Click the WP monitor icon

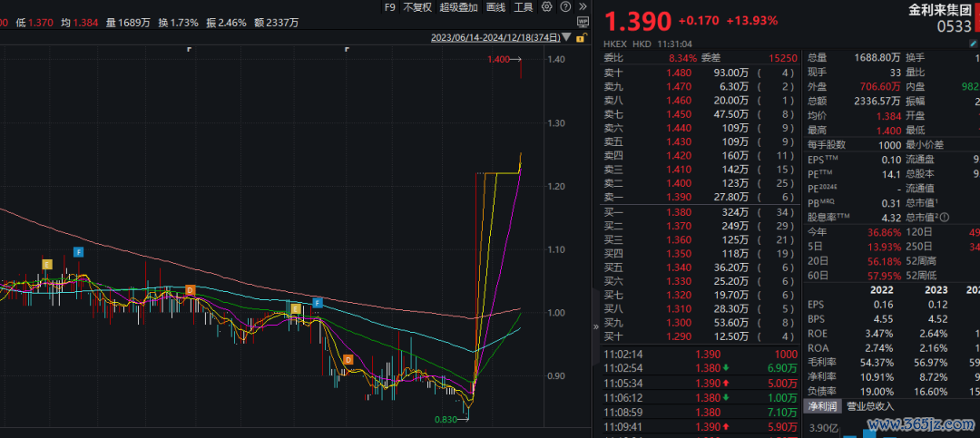coord(583,23)
